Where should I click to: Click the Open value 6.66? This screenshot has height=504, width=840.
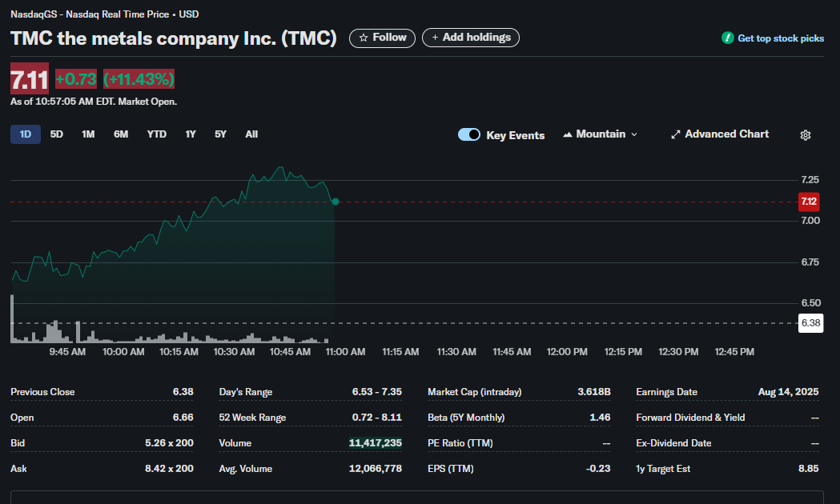(x=183, y=418)
